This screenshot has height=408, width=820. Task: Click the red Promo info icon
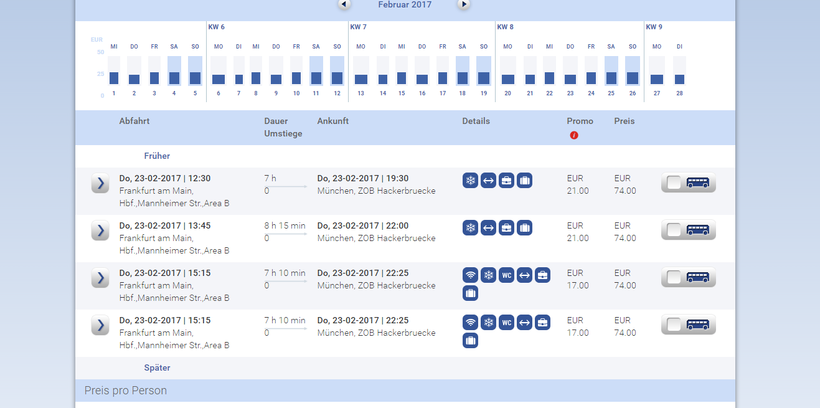pos(574,135)
